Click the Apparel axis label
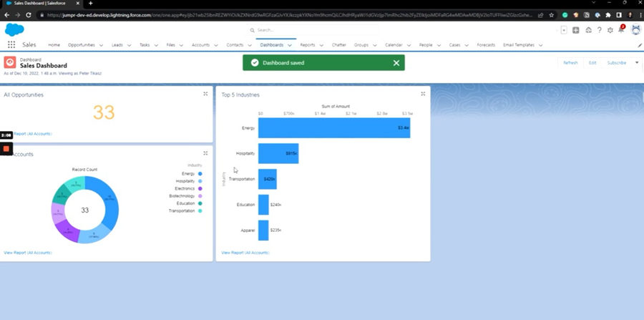This screenshot has width=644, height=320. point(248,231)
